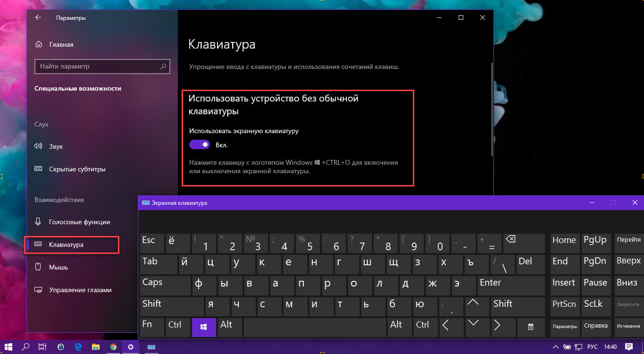Tap the Перейти key
Image resolution: width=644 pixels, height=354 pixels.
coord(628,243)
